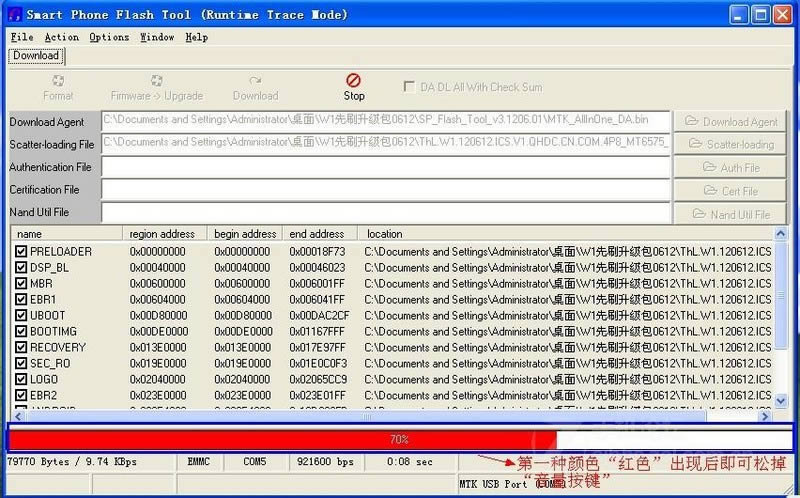
Task: Click the Authentication File input field
Action: click(x=385, y=167)
